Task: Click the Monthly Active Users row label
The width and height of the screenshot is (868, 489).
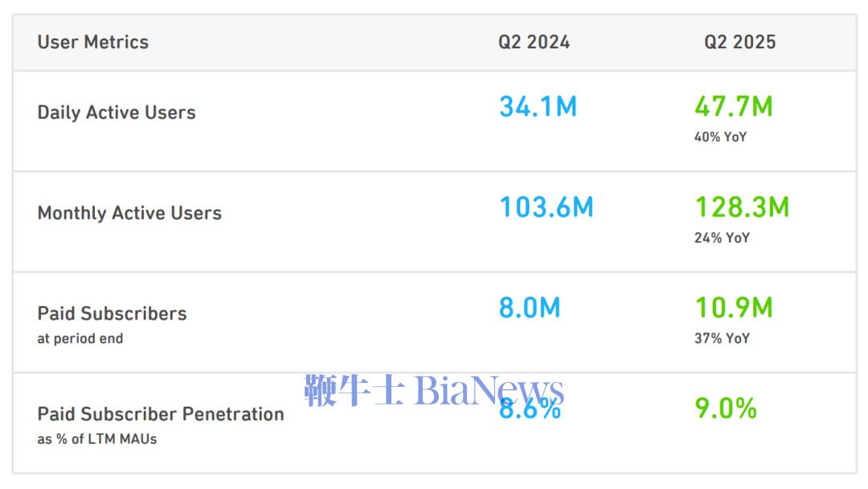Action: (x=129, y=213)
